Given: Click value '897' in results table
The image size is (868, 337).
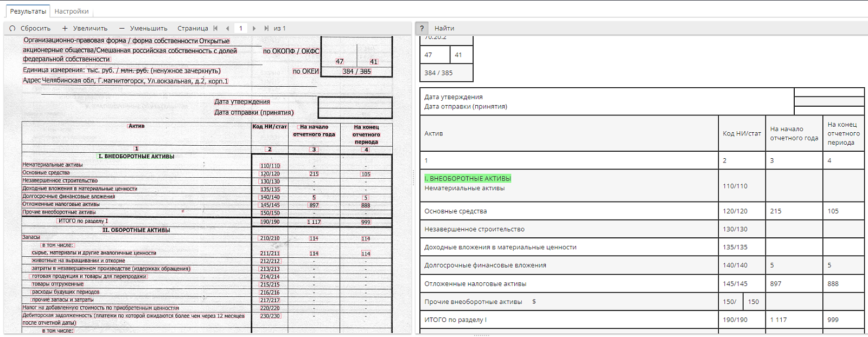Looking at the screenshot, I should coord(776,283).
